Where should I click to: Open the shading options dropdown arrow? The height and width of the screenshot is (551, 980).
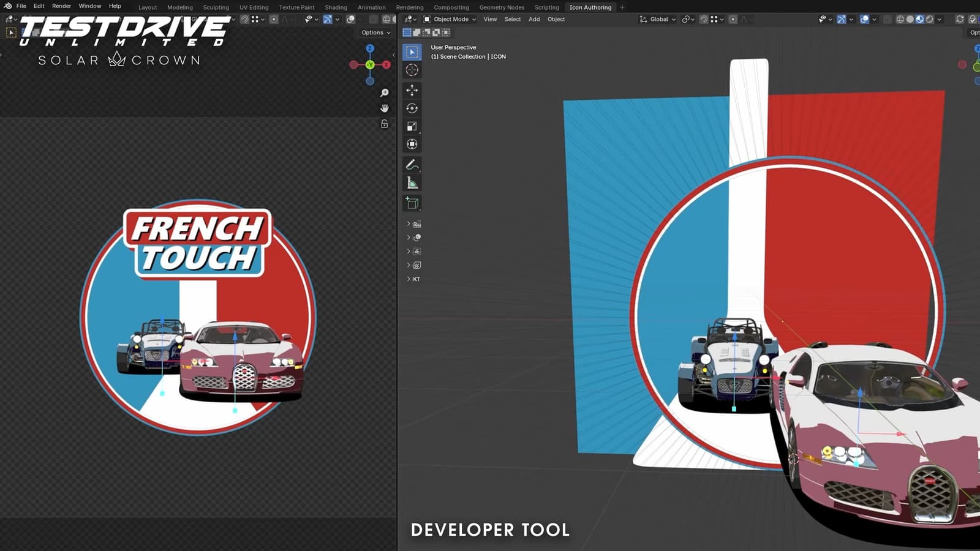940,19
